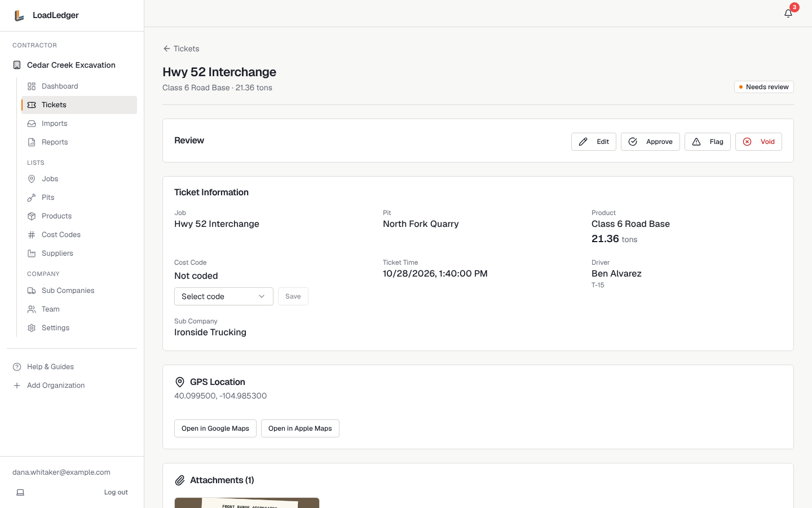This screenshot has height=508, width=812.
Task: Click the Pits shovel icon
Action: 32,198
